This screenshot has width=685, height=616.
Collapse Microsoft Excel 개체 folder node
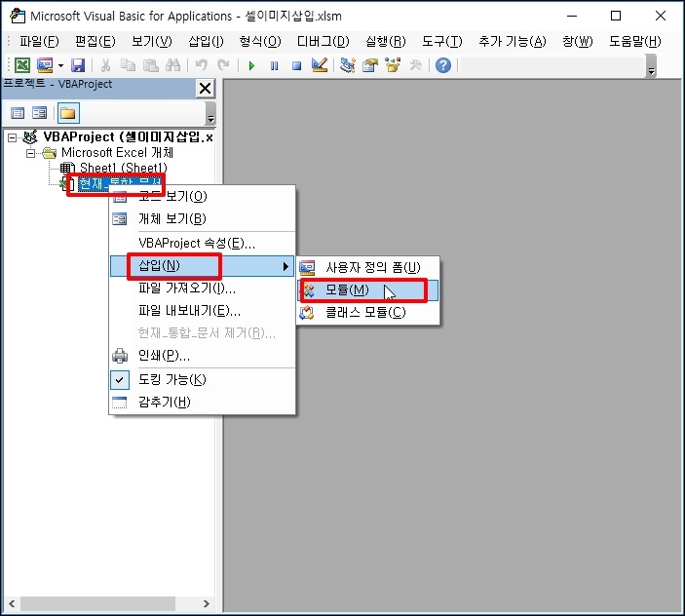30,153
